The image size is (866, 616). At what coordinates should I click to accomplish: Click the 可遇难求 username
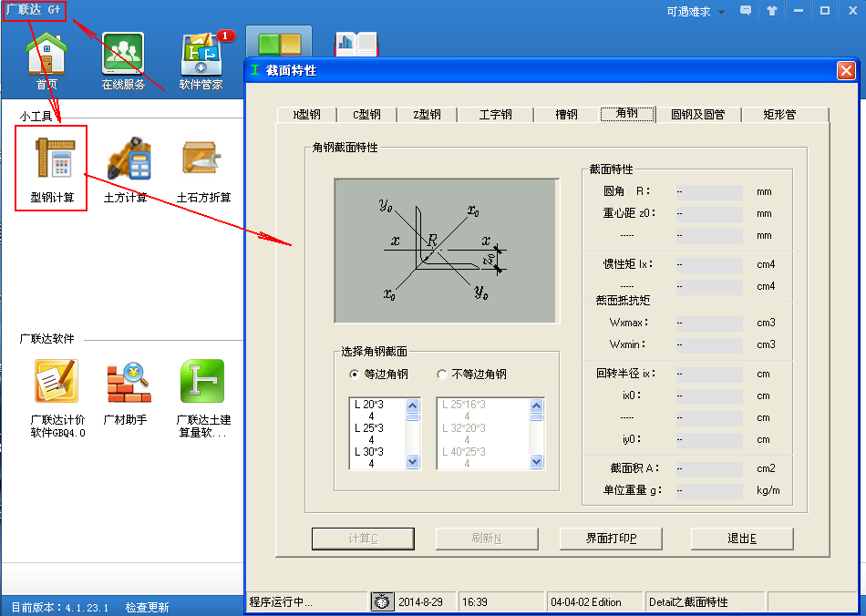(688, 12)
